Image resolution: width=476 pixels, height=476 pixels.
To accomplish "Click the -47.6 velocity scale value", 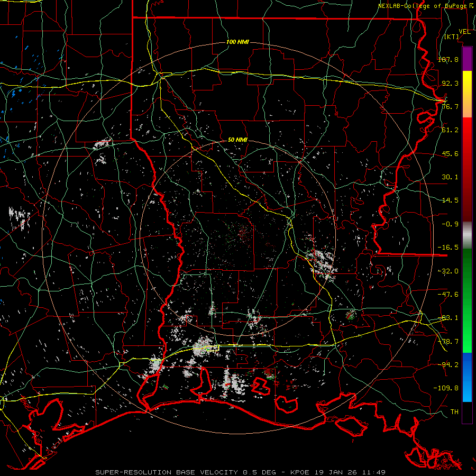I will click(448, 294).
